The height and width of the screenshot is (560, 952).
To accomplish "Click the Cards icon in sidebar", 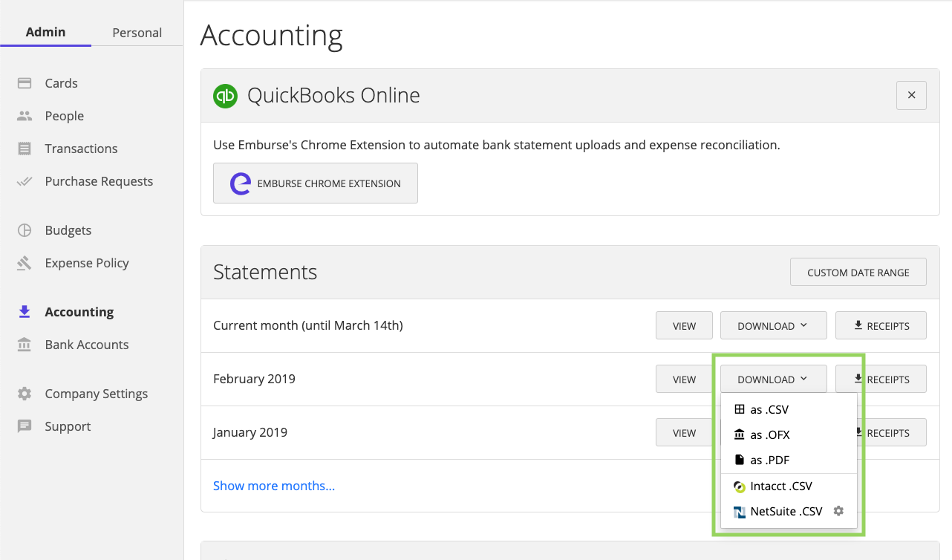I will 25,83.
